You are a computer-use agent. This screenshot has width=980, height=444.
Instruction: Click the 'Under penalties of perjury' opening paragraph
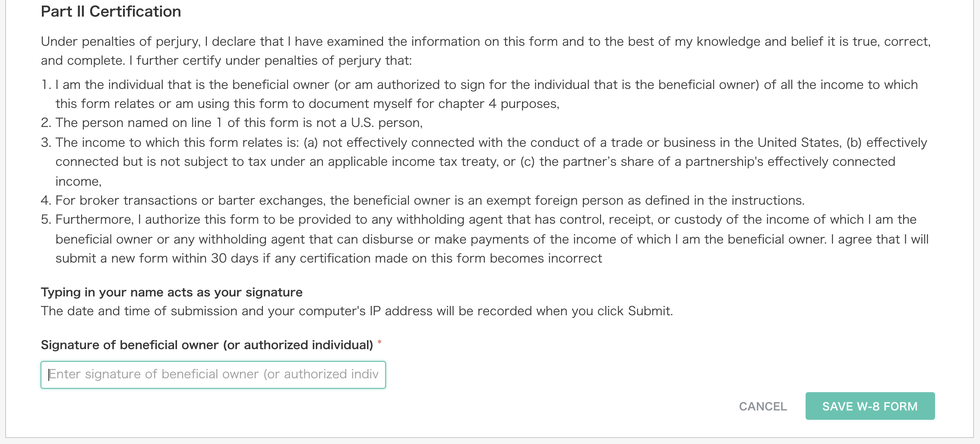486,51
